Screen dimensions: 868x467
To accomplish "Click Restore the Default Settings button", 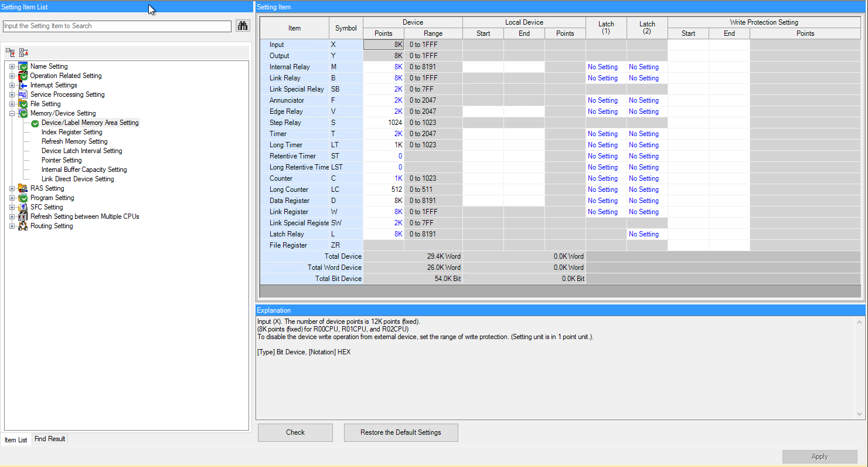I will point(401,432).
